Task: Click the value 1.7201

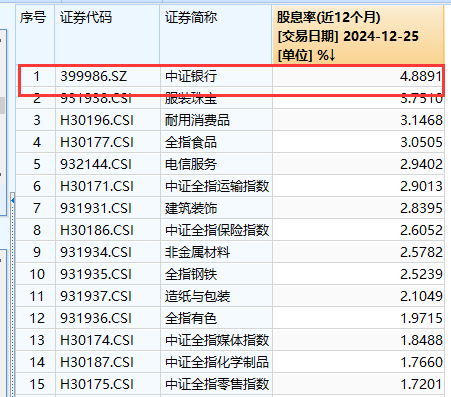Action: [421, 384]
